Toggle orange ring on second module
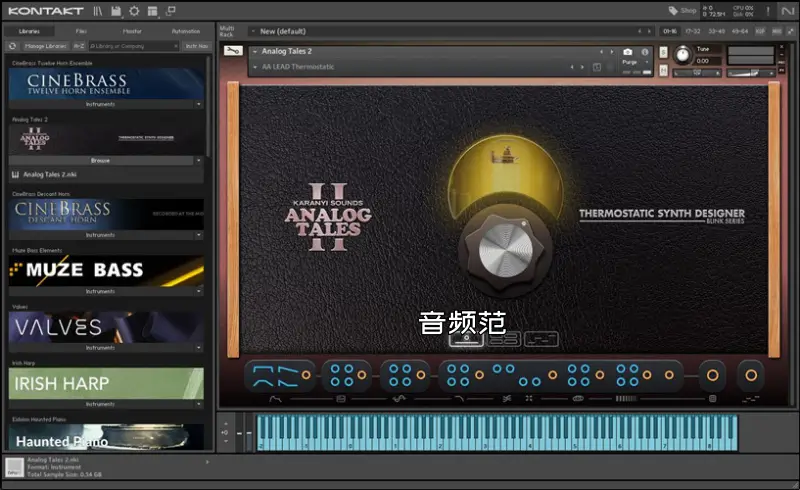Image resolution: width=800 pixels, height=490 pixels. pos(362,375)
